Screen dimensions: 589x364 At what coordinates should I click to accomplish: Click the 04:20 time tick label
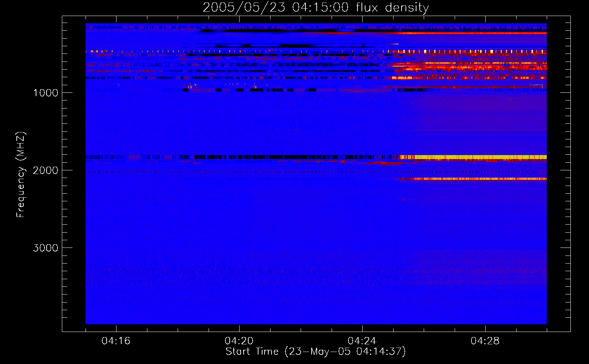pos(239,341)
